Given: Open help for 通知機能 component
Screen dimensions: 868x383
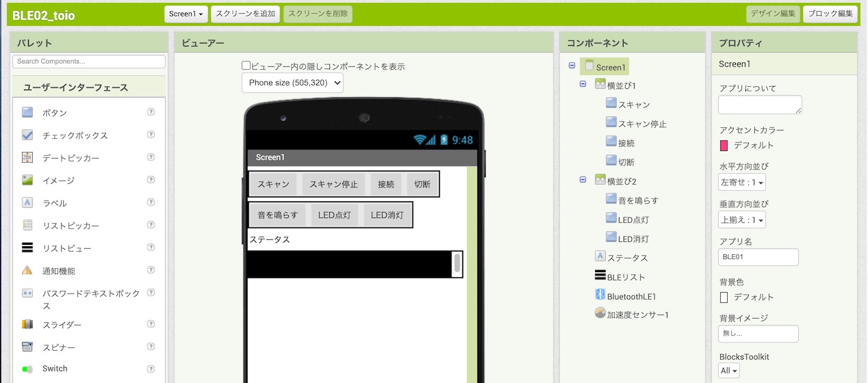Looking at the screenshot, I should click(x=151, y=270).
